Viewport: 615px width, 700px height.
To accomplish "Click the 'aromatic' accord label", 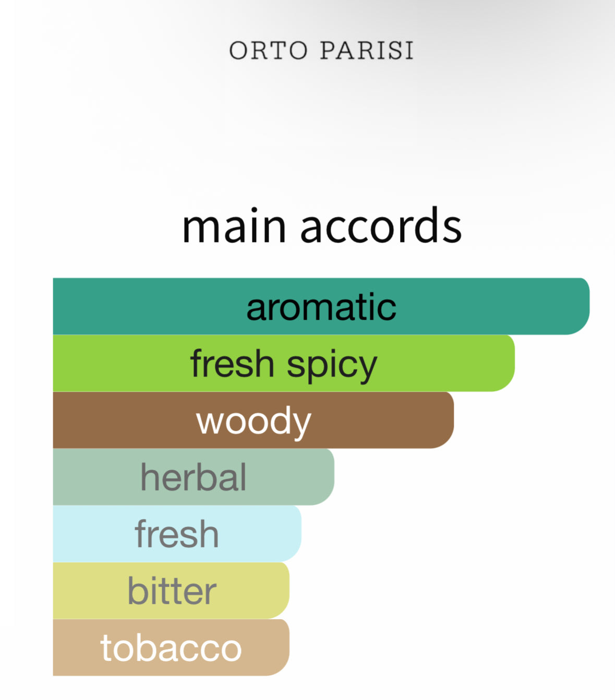I will tap(321, 307).
